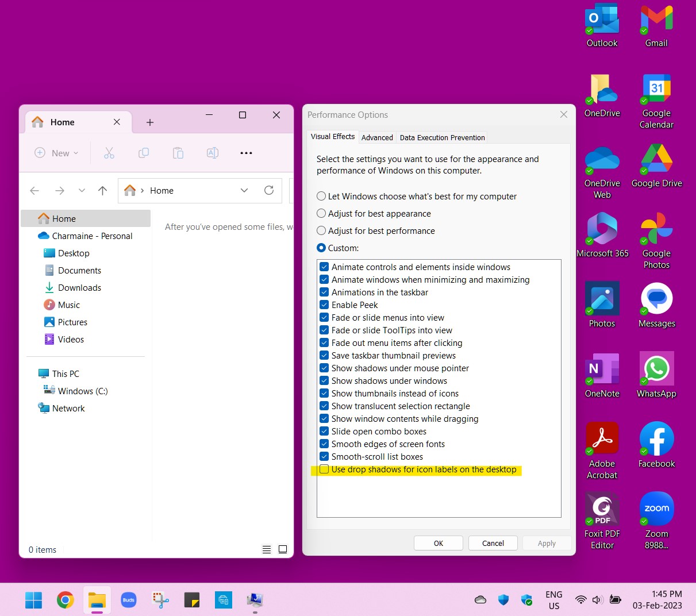Select the Google Drive desktop icon
The image size is (696, 616).
coord(656,165)
